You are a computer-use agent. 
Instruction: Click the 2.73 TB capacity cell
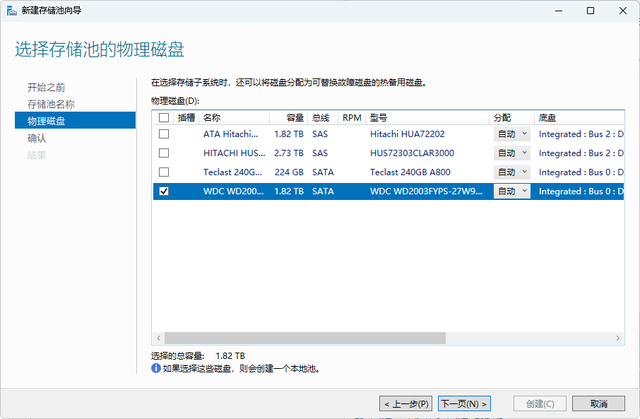289,153
